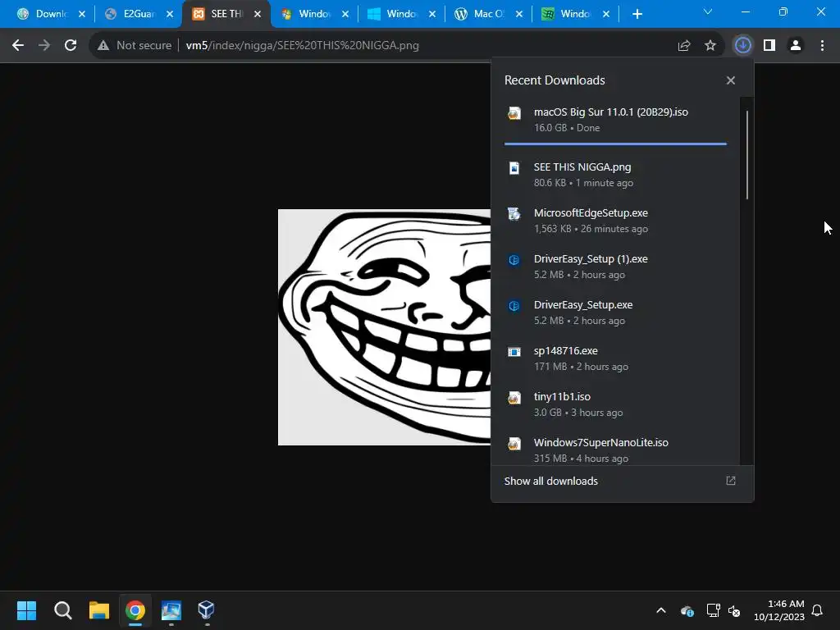Bookmark this page with the star icon

(710, 46)
